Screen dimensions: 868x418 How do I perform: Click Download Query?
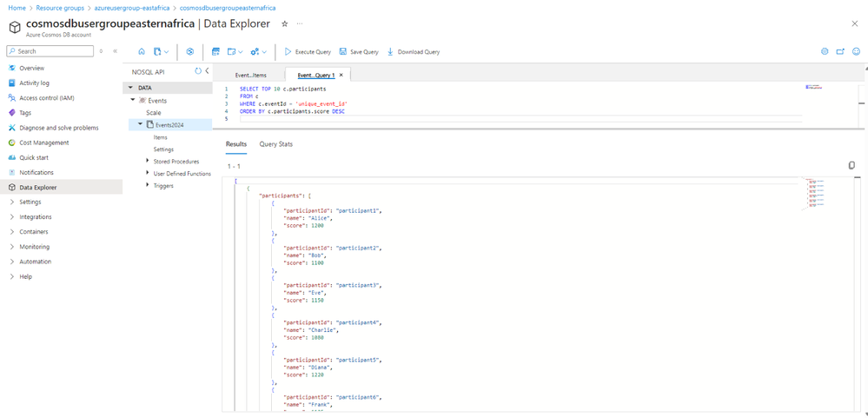point(413,51)
